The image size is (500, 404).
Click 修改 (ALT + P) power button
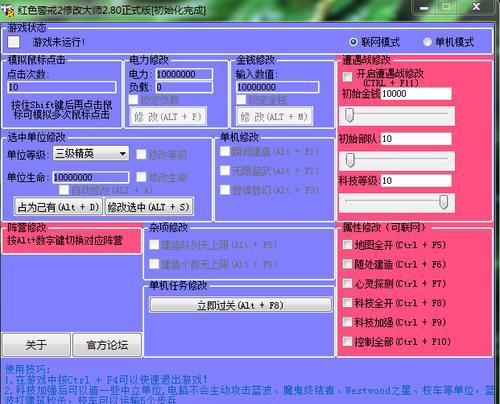(168, 116)
